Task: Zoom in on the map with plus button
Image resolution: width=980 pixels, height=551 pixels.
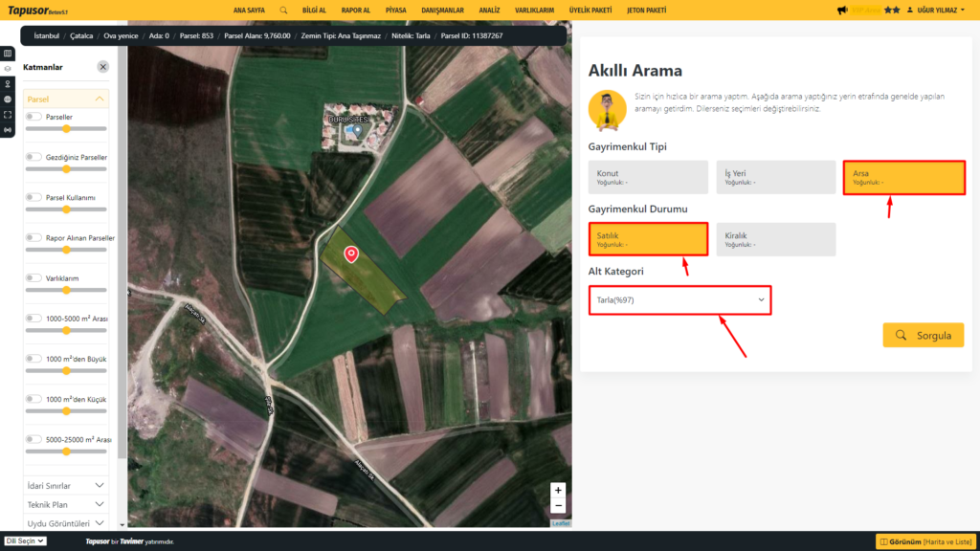Action: tap(558, 490)
